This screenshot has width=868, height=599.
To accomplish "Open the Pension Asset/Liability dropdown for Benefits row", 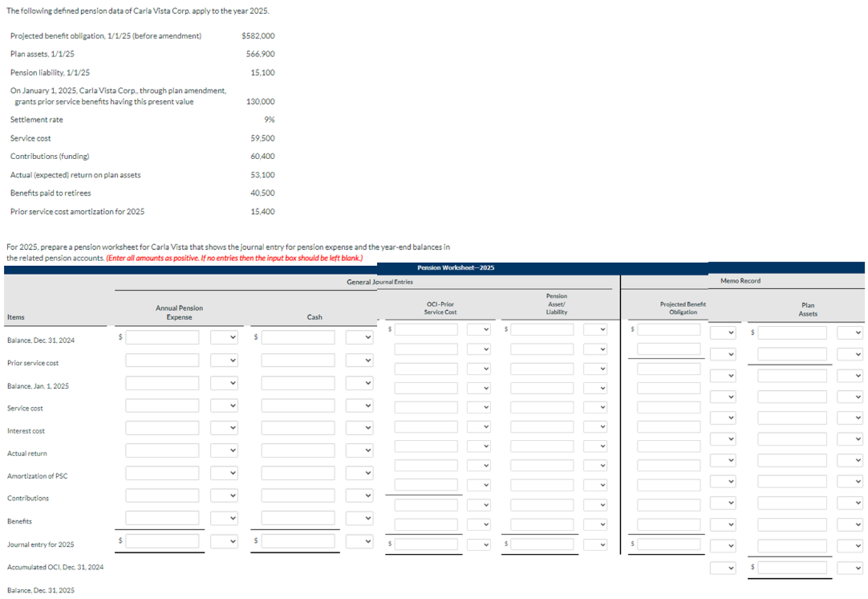I will 595,523.
